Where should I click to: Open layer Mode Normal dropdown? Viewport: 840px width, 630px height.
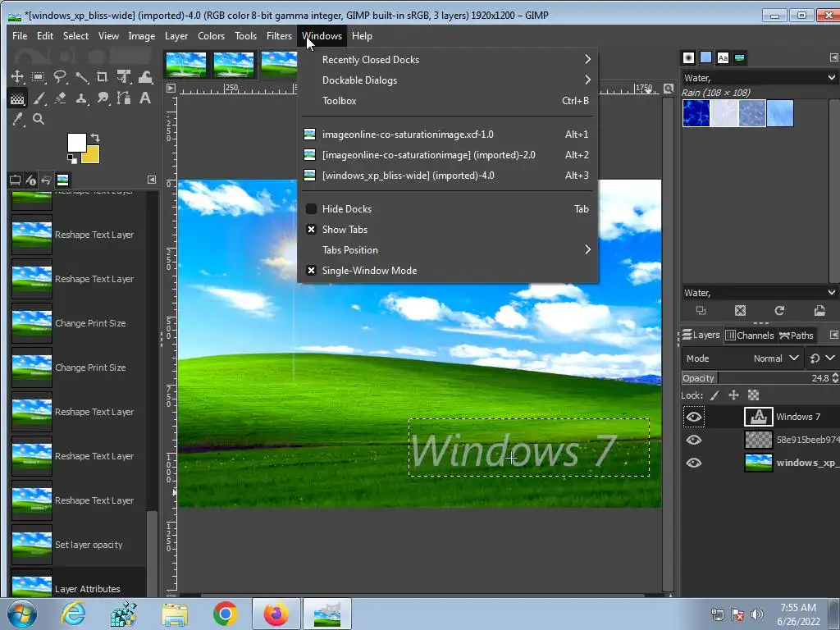[x=742, y=358]
